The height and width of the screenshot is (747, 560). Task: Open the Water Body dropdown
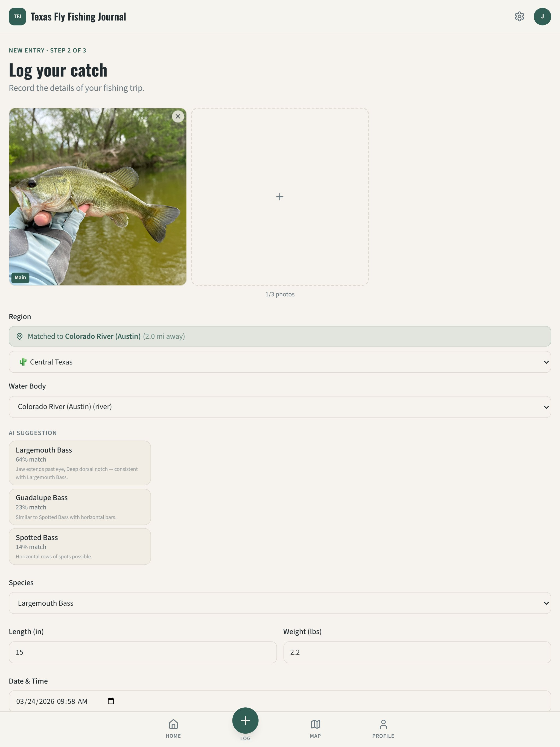coord(280,407)
